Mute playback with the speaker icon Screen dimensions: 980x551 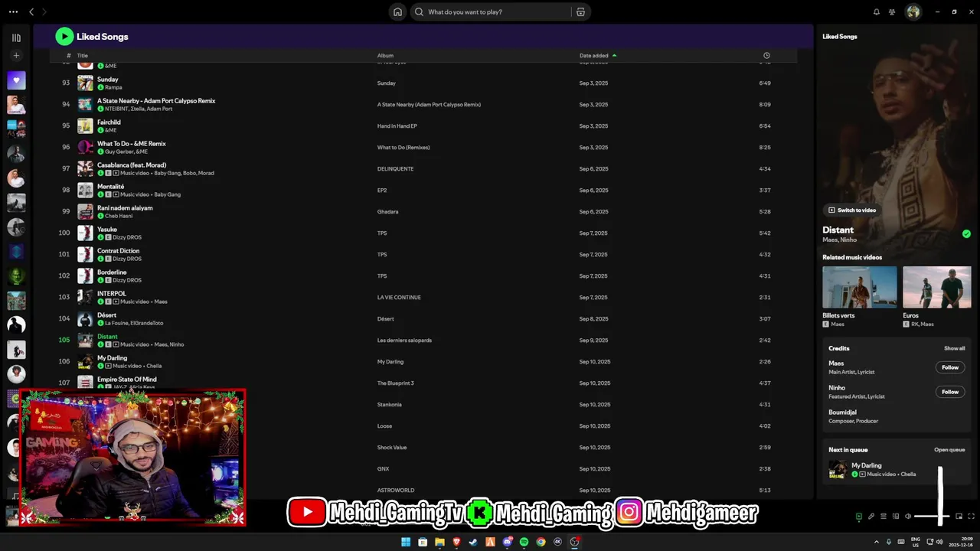tap(908, 517)
